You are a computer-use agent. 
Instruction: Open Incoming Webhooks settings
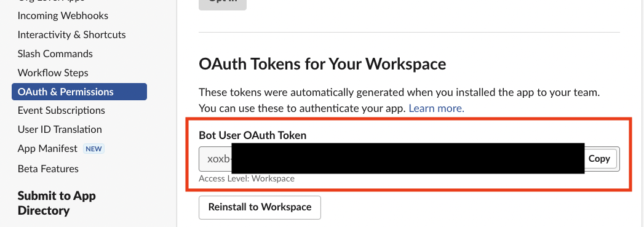click(63, 16)
